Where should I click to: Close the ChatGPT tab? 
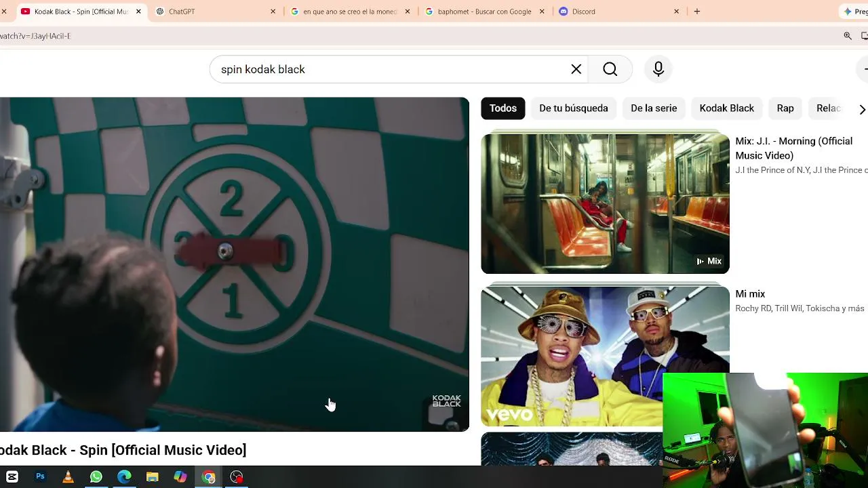coord(273,12)
